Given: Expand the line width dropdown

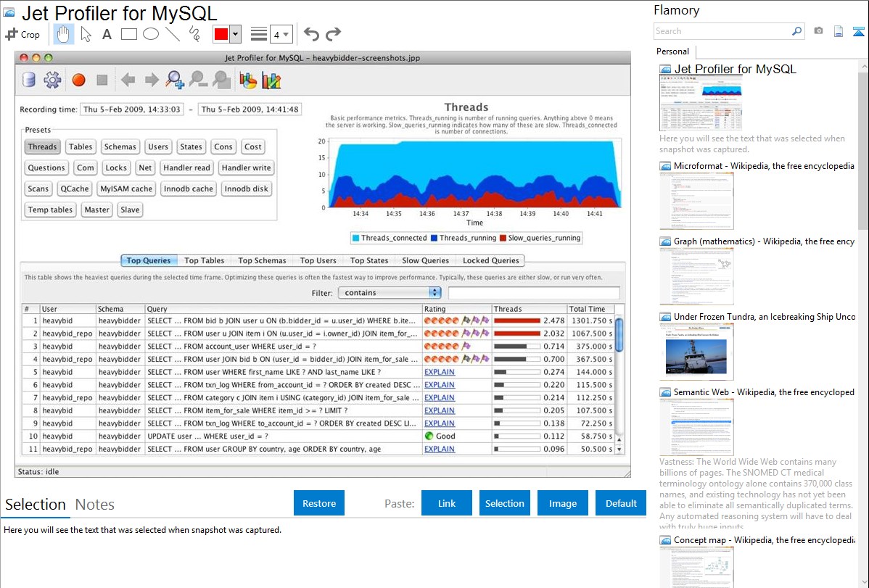Looking at the screenshot, I should pos(286,34).
